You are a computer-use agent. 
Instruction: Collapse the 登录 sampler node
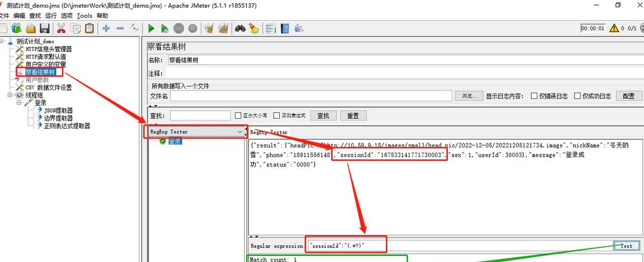click(19, 103)
